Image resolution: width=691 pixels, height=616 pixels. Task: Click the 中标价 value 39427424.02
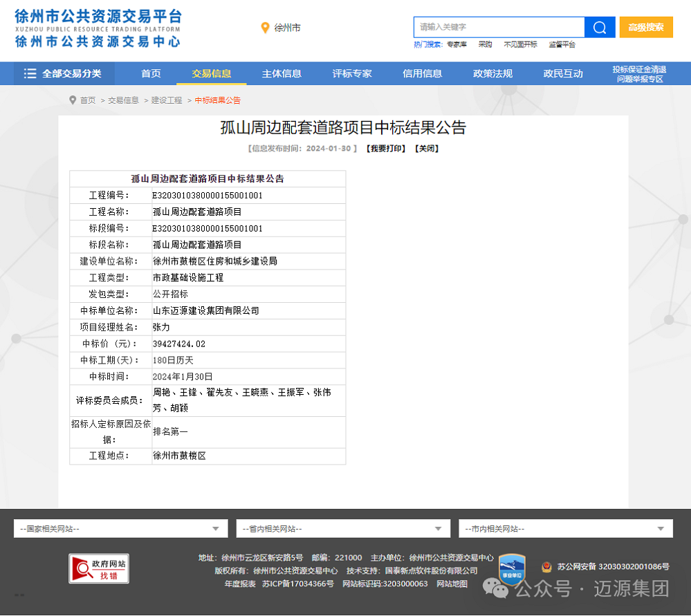pos(179,344)
